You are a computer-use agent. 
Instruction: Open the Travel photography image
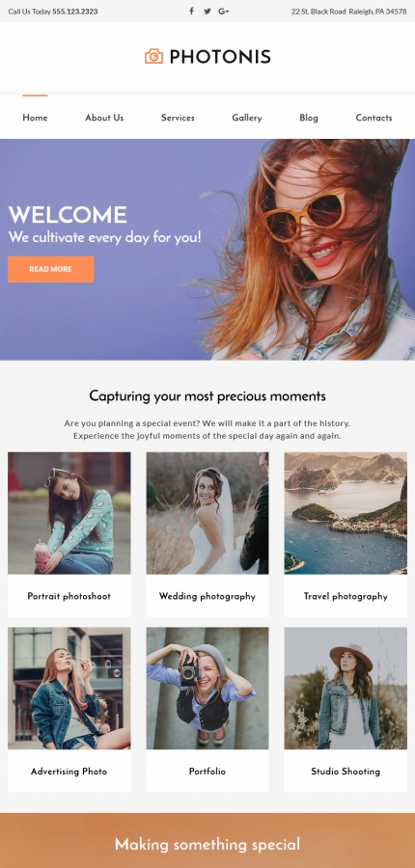point(346,513)
